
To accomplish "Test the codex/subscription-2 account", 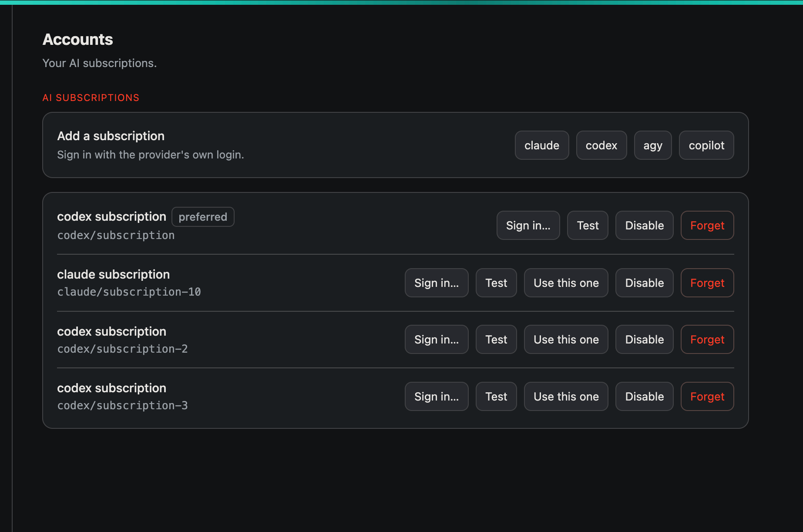I will (x=496, y=340).
